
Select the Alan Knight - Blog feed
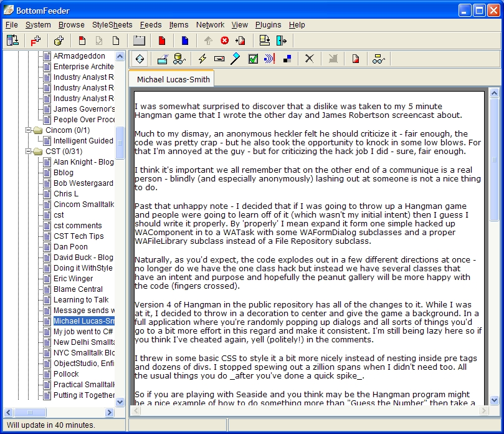pos(83,162)
